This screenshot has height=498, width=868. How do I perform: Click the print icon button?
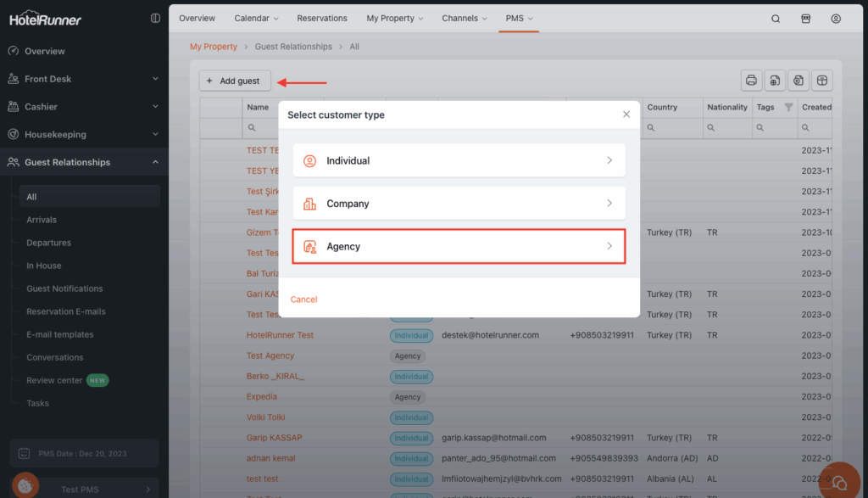(751, 81)
